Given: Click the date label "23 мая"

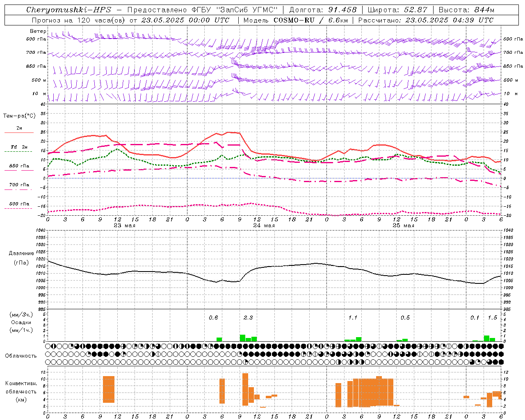Looking at the screenshot, I should (125, 226).
